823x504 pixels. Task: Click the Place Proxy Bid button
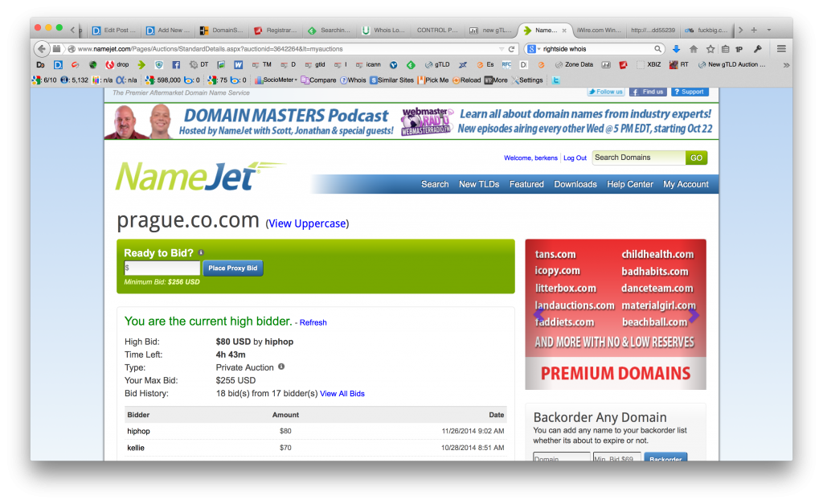[233, 268]
